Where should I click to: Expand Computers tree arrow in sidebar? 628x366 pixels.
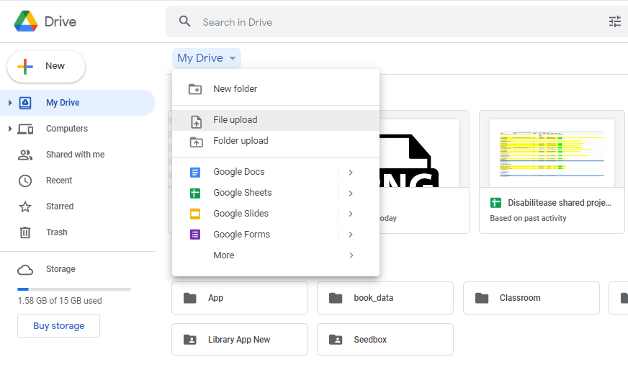pos(10,129)
